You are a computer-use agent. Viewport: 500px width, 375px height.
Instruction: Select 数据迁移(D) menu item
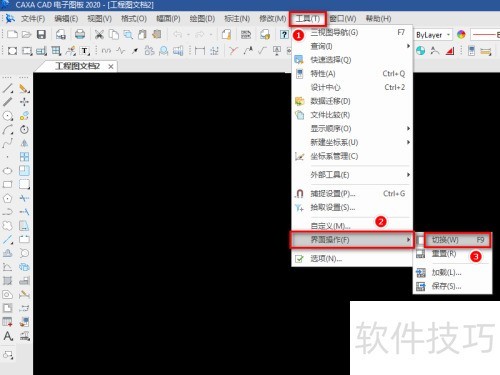[352, 101]
